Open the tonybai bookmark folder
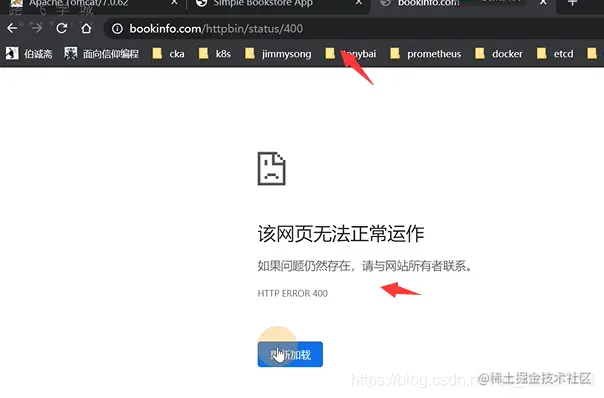Viewport: 604px width, 398px height. click(351, 54)
